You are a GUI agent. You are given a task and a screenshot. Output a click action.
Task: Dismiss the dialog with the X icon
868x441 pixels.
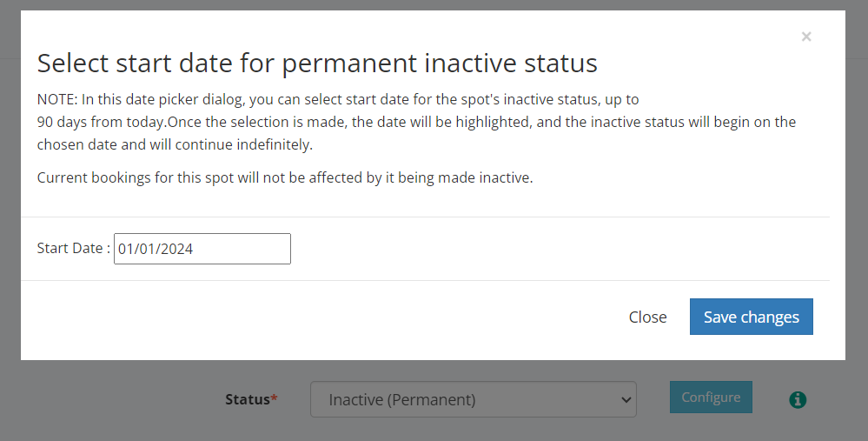[806, 37]
